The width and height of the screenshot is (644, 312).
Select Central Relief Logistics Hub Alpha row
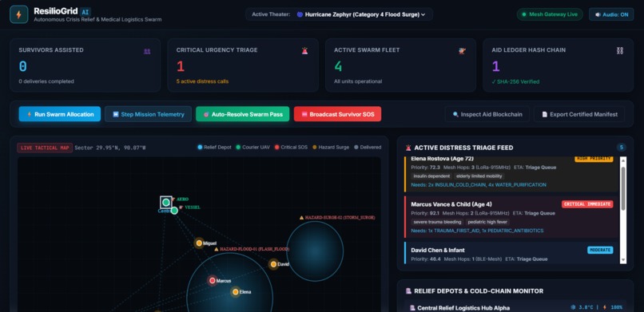click(x=515, y=306)
